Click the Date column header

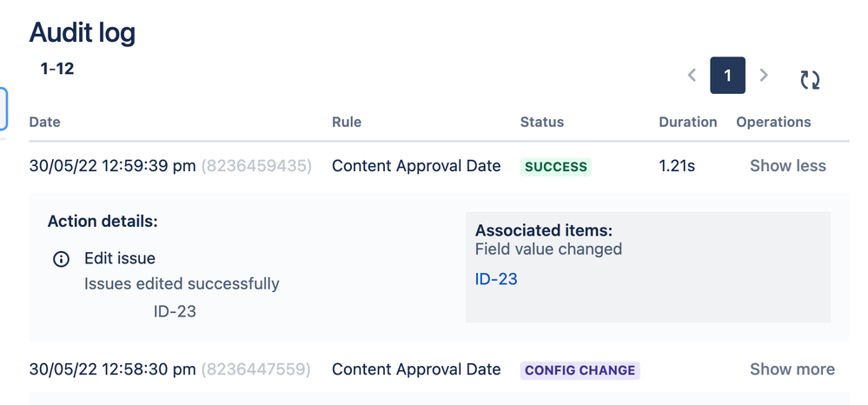pos(45,122)
